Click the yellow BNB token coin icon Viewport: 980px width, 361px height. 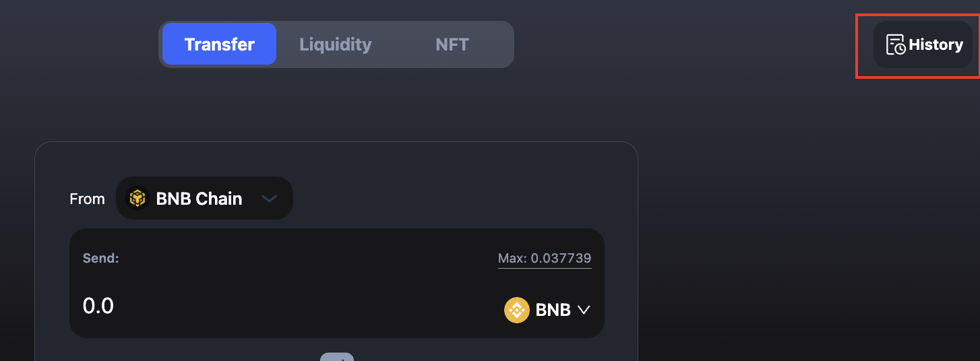pos(517,310)
